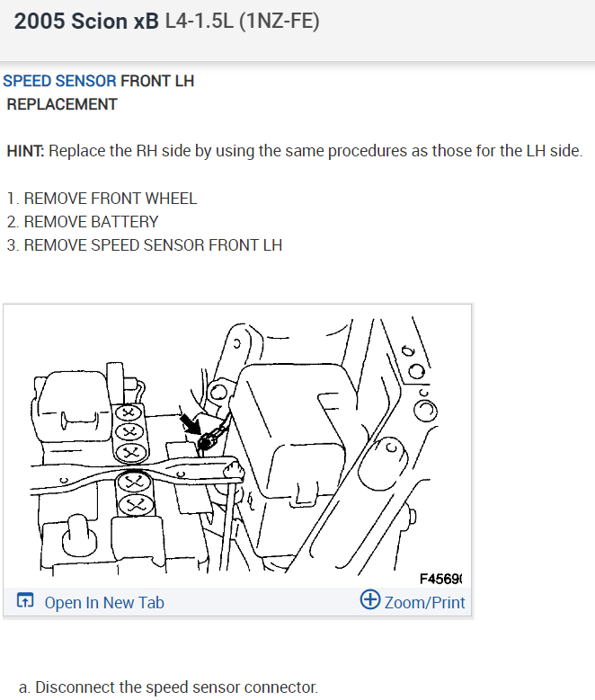Click the black arrow in the diagram
The image size is (595, 700).
(x=191, y=423)
